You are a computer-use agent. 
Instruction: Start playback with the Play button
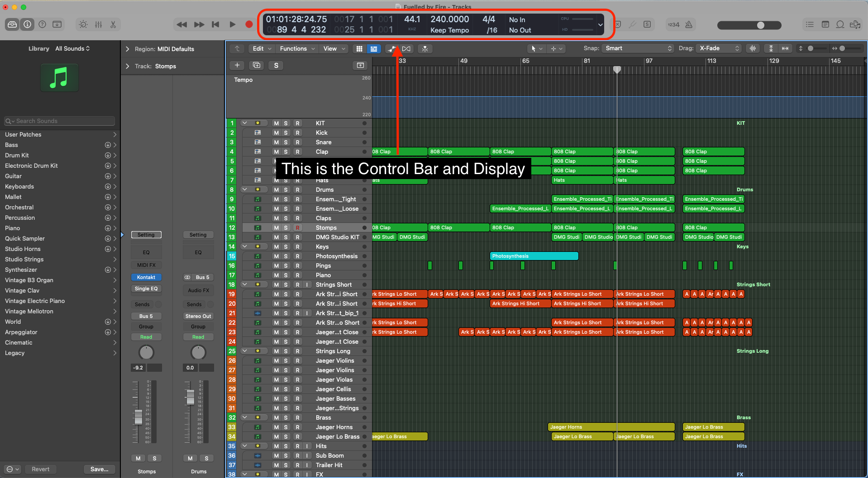coord(232,24)
